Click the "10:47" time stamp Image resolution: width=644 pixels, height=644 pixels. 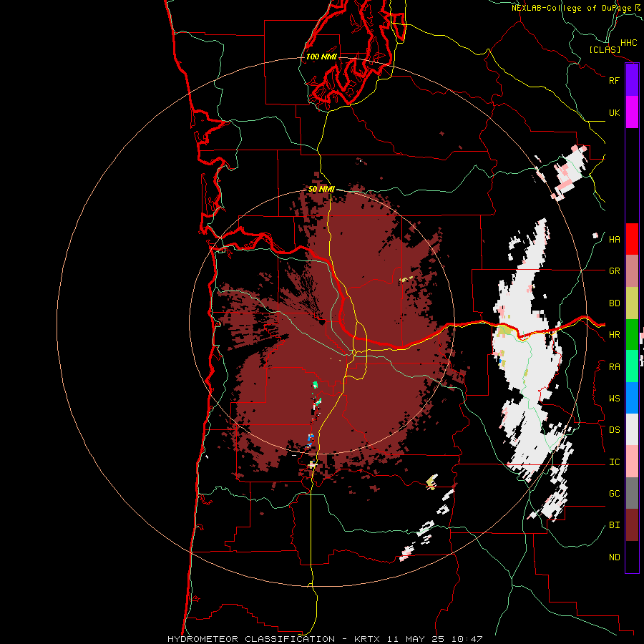pos(467,639)
